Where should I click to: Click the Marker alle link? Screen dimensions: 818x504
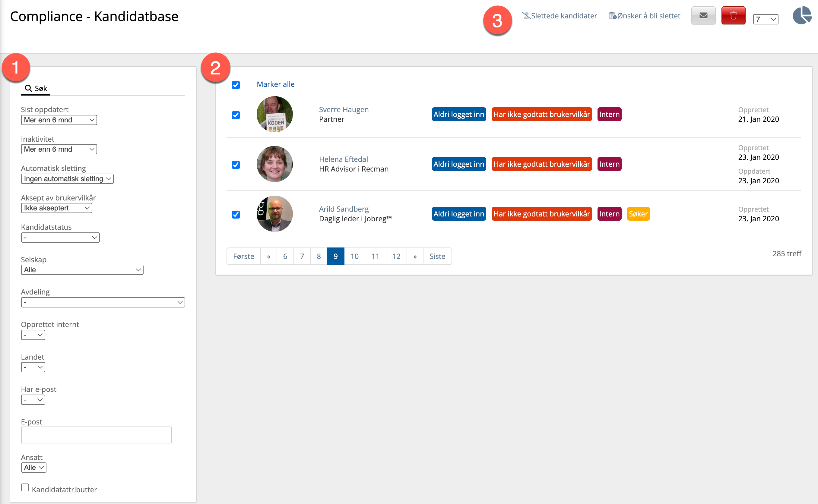[x=275, y=84]
